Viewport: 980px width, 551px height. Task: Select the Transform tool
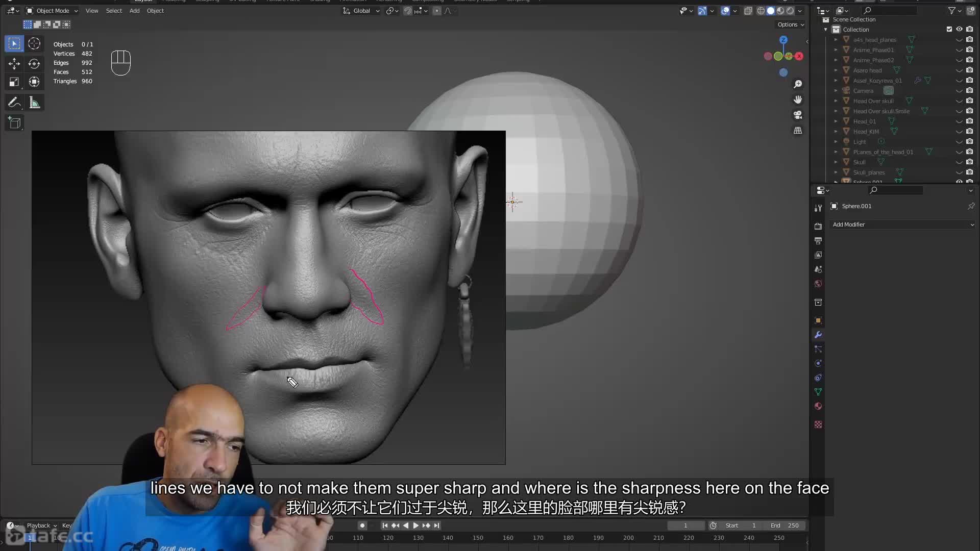point(34,82)
